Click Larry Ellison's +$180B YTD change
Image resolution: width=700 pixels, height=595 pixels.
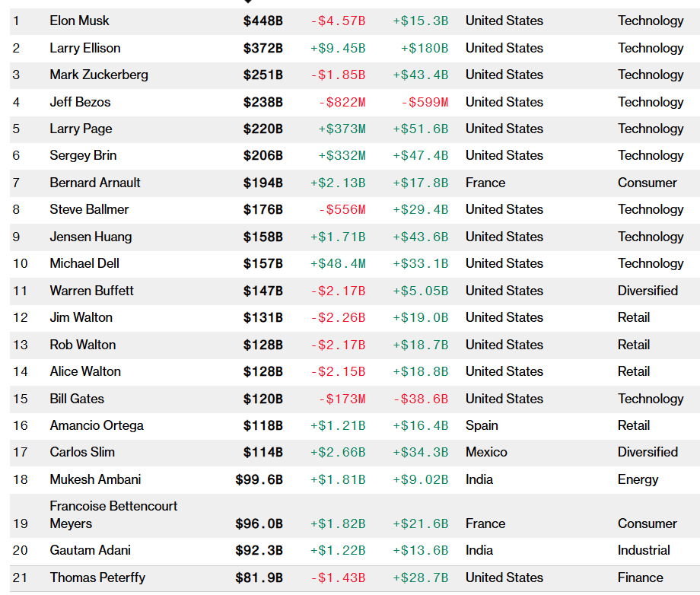[424, 48]
